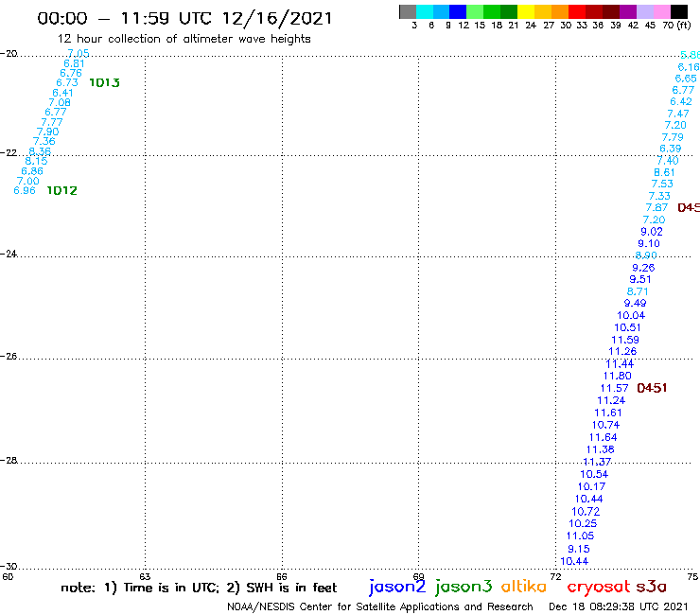The image size is (700, 615).
Task: Click the wave height value '9.26'
Action: click(643, 268)
